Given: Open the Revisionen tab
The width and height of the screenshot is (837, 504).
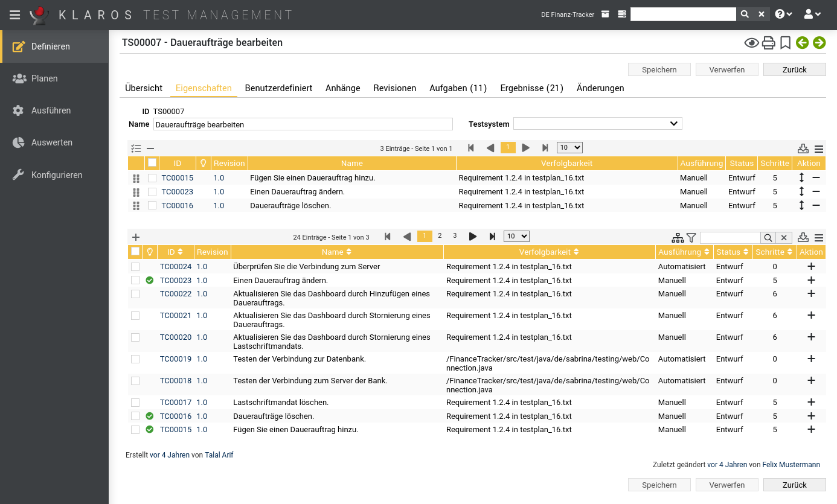Looking at the screenshot, I should click(x=395, y=88).
